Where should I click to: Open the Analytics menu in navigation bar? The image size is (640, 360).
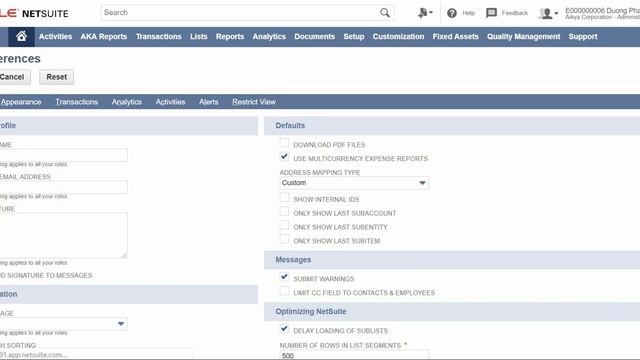pos(269,37)
